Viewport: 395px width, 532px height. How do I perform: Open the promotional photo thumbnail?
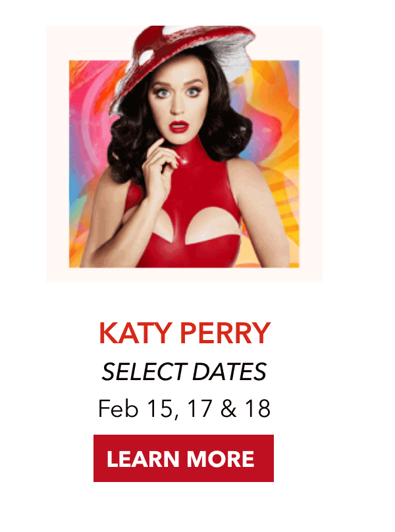point(184,153)
